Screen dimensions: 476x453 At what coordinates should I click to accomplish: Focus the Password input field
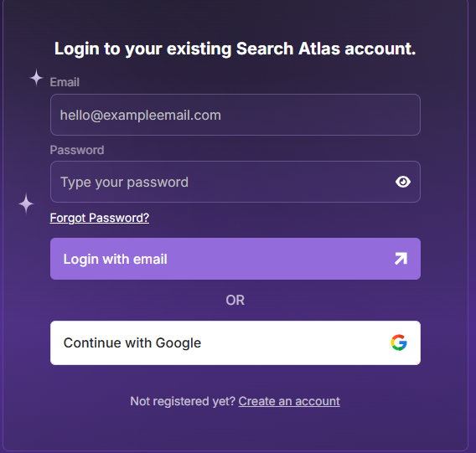[x=235, y=182]
